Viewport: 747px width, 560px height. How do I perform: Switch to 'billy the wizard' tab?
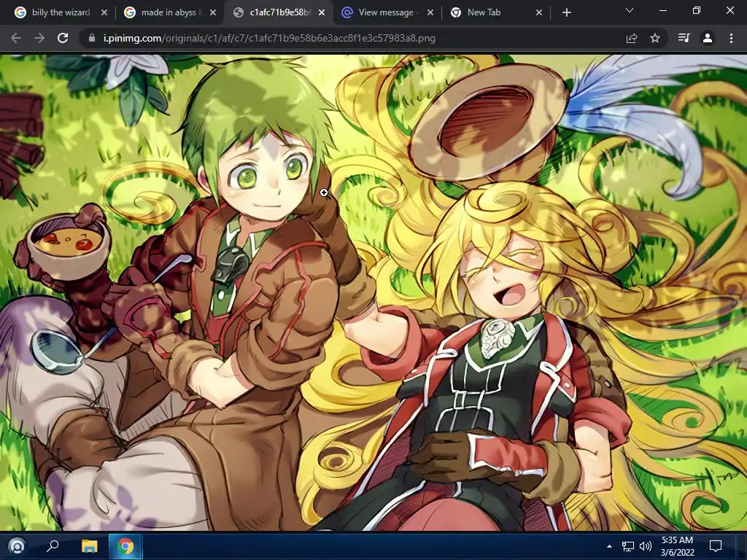(x=61, y=12)
